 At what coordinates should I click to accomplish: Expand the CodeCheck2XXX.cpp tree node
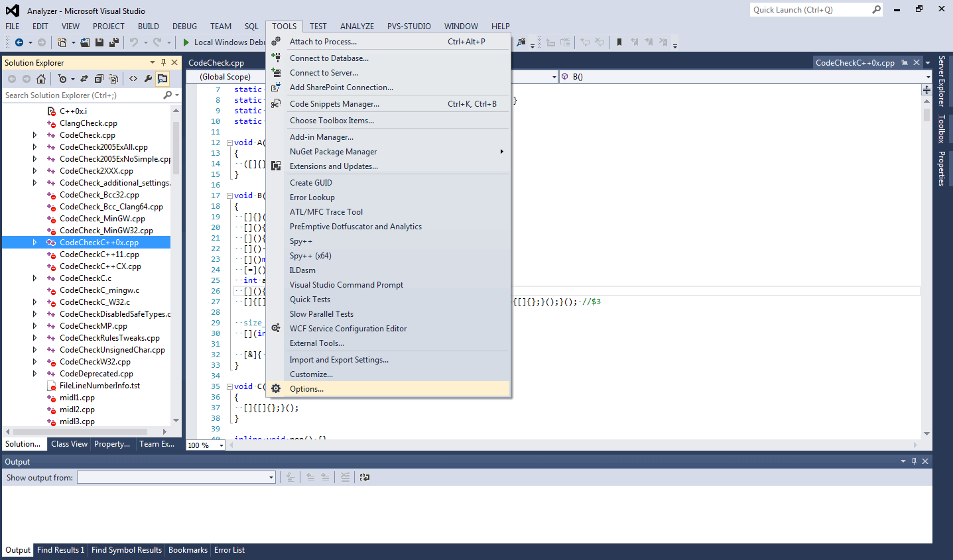pyautogui.click(x=34, y=171)
